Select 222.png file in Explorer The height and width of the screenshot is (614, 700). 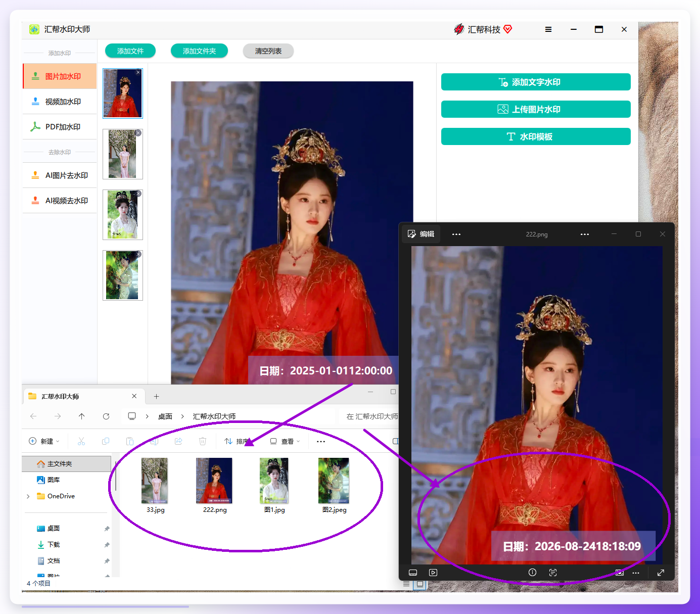point(214,486)
